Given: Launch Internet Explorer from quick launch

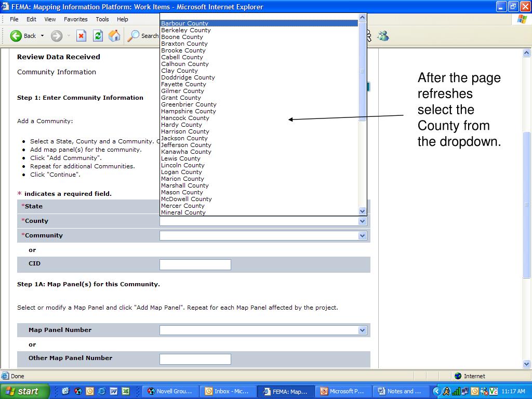Looking at the screenshot, I should (x=101, y=391).
